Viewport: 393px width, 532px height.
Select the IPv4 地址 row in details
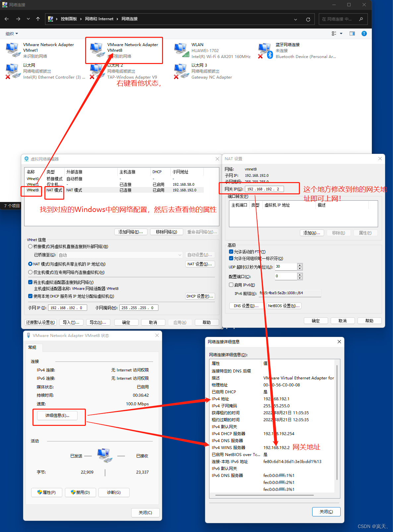click(x=272, y=399)
